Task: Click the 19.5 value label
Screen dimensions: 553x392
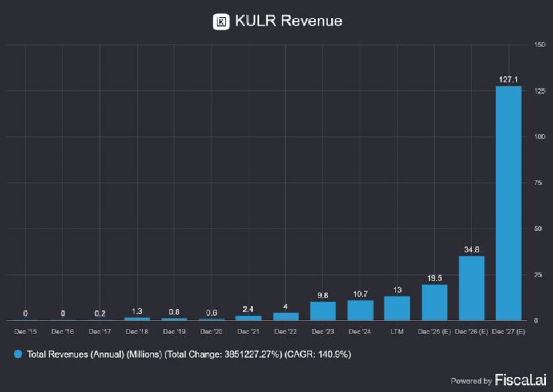Action: coord(435,278)
